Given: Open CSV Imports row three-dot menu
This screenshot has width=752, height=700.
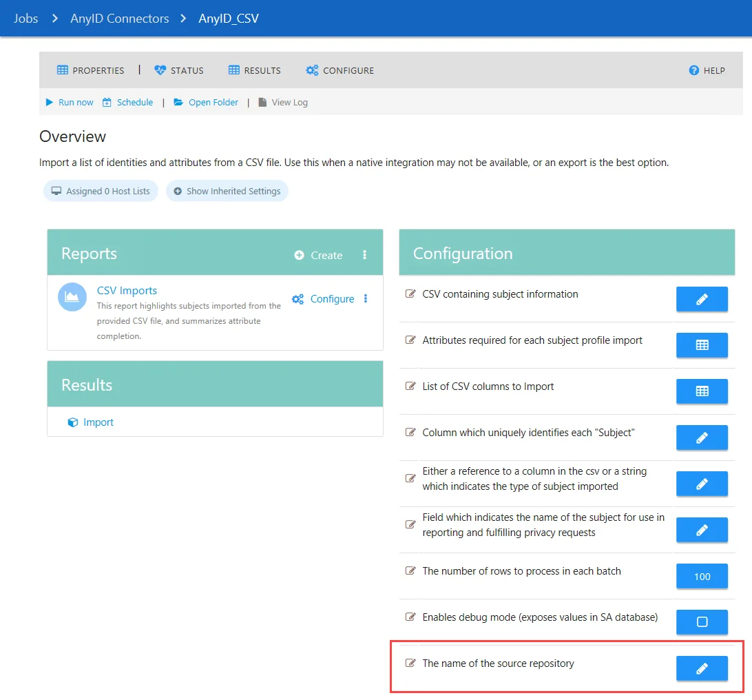Looking at the screenshot, I should [x=366, y=298].
